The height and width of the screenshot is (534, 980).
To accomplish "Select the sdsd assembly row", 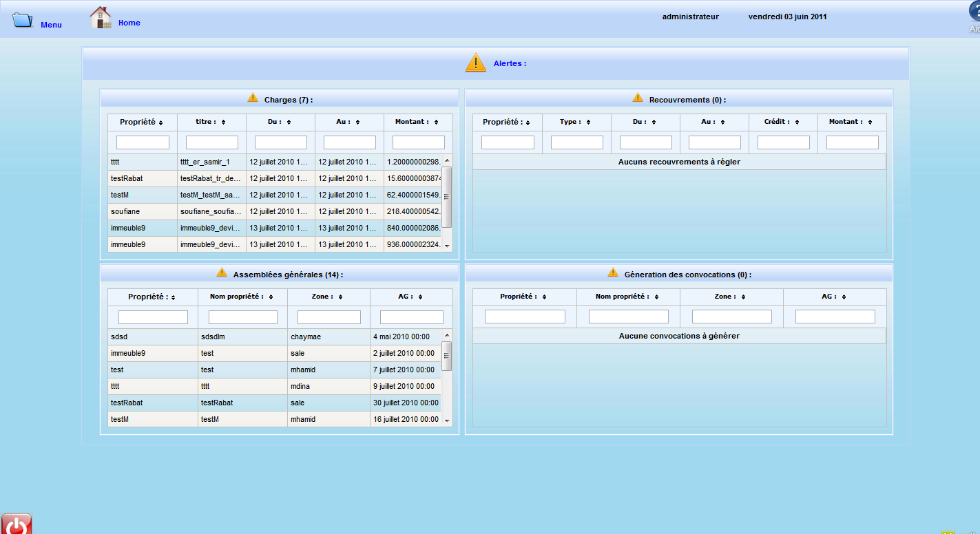I will click(x=275, y=337).
